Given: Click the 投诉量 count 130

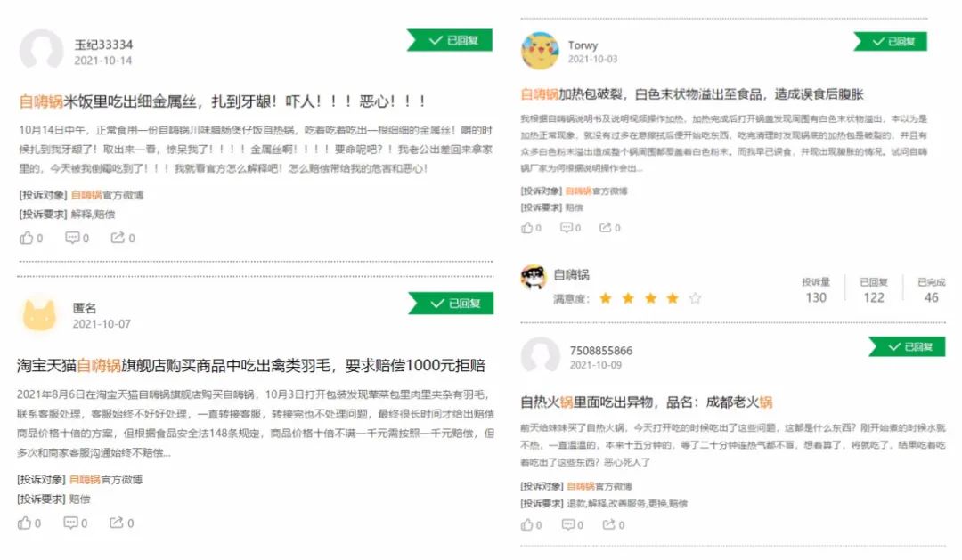Looking at the screenshot, I should [x=816, y=297].
